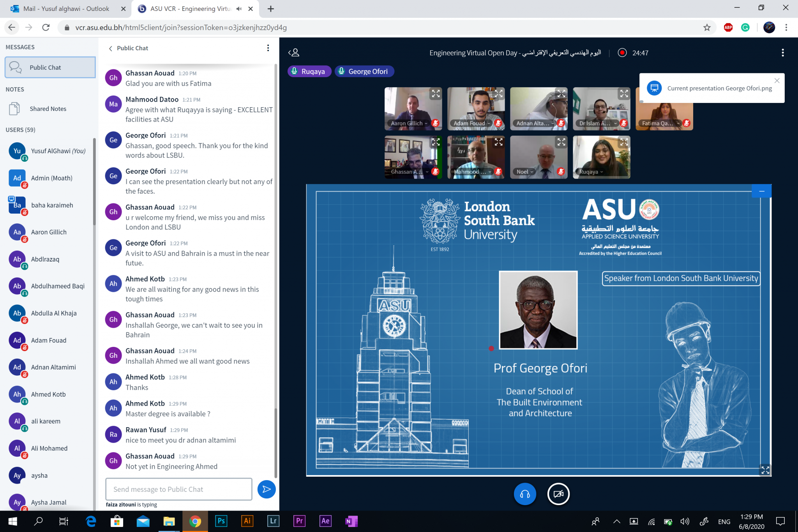The height and width of the screenshot is (532, 798).
Task: Open Dr Islam webcam dropdown
Action: 598,123
